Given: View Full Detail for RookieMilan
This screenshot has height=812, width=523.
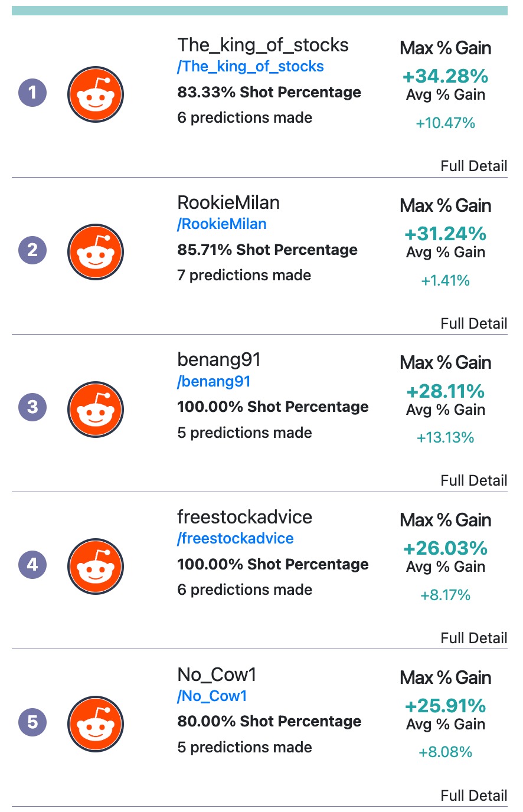Looking at the screenshot, I should pos(474,324).
